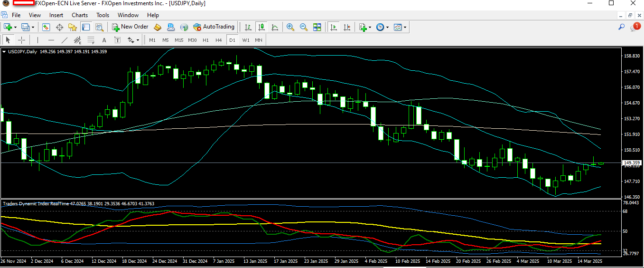Screen dimensions: 644x268
Task: Open the Signals radio-wave icon
Action: pos(184,27)
